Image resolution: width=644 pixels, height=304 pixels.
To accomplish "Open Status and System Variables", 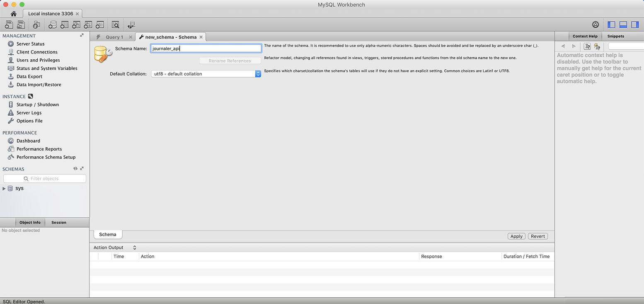I will (x=47, y=68).
